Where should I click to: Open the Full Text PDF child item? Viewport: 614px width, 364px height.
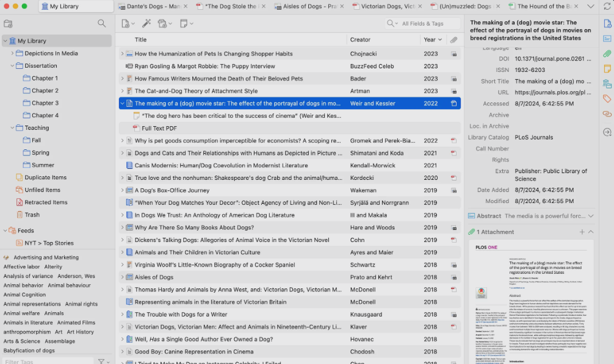point(290,128)
